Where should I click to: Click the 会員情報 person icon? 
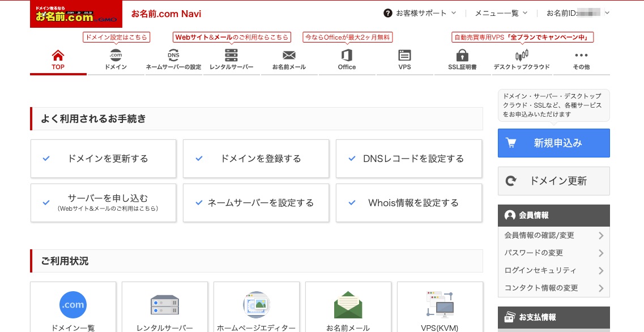[x=510, y=215]
